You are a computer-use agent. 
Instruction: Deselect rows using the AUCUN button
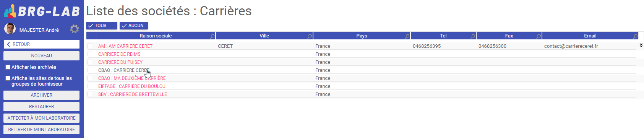[134, 26]
